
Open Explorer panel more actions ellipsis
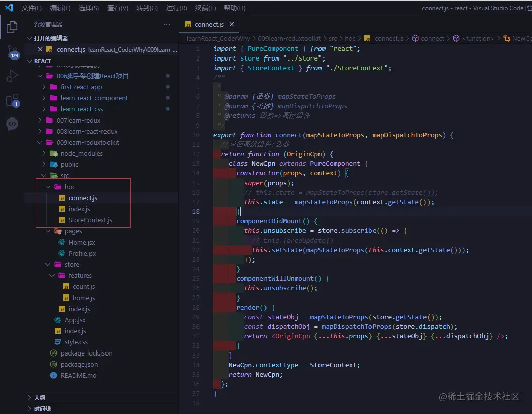tap(166, 24)
